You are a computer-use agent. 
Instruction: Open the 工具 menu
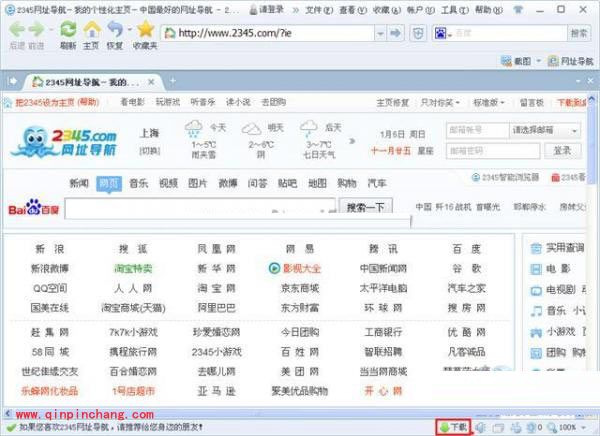click(455, 10)
